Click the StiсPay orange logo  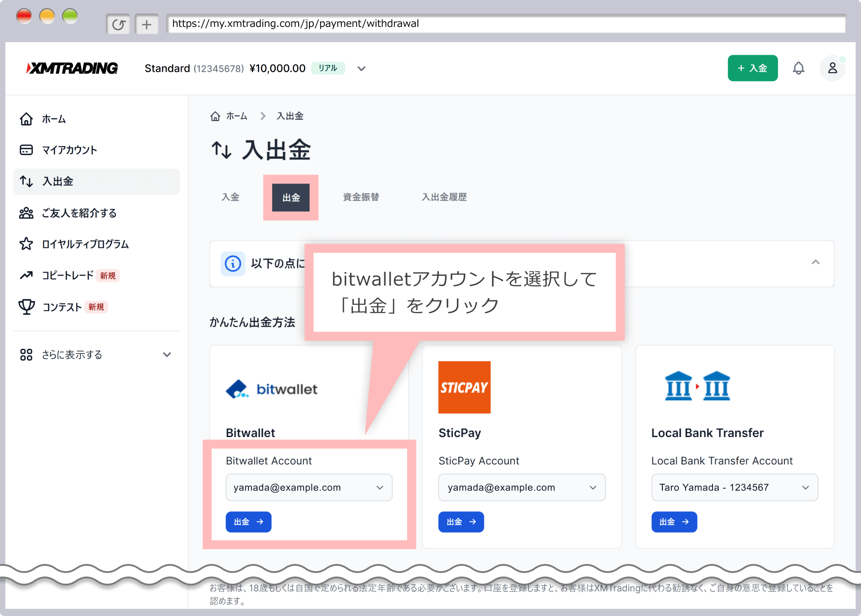pyautogui.click(x=464, y=387)
